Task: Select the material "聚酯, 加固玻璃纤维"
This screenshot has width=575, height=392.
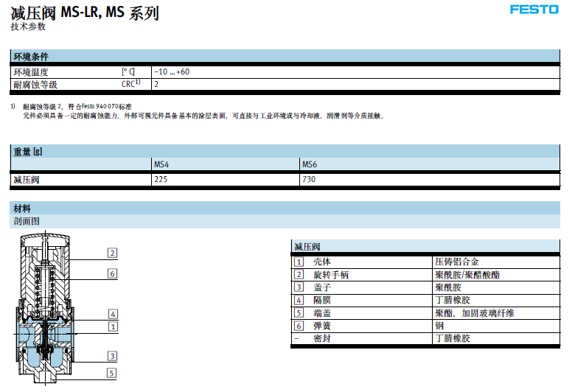Action: click(475, 313)
